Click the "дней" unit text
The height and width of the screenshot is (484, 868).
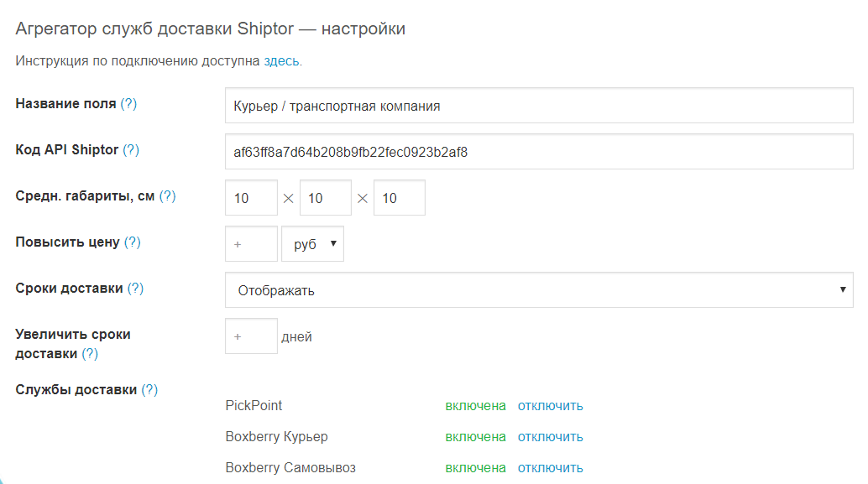point(296,337)
